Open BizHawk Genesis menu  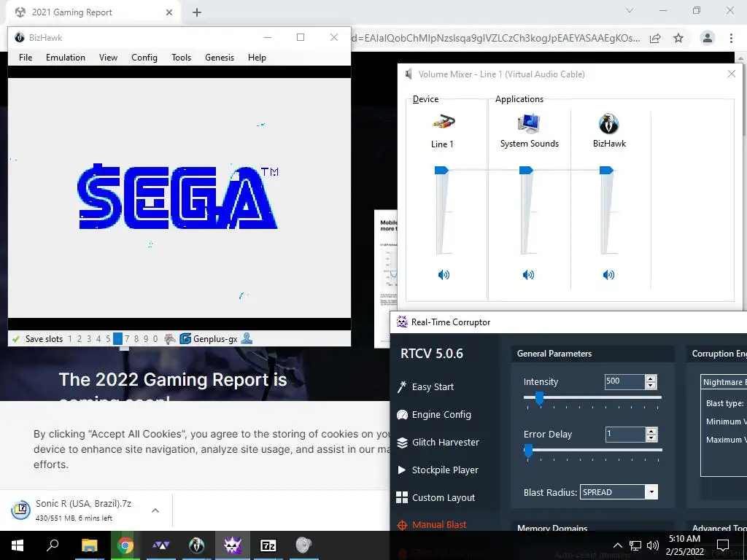pos(220,57)
